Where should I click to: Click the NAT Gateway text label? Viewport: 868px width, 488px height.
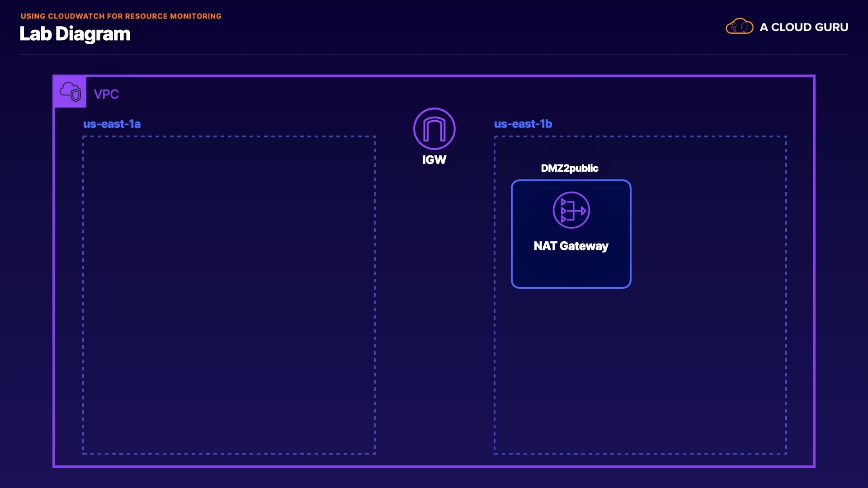[571, 246]
